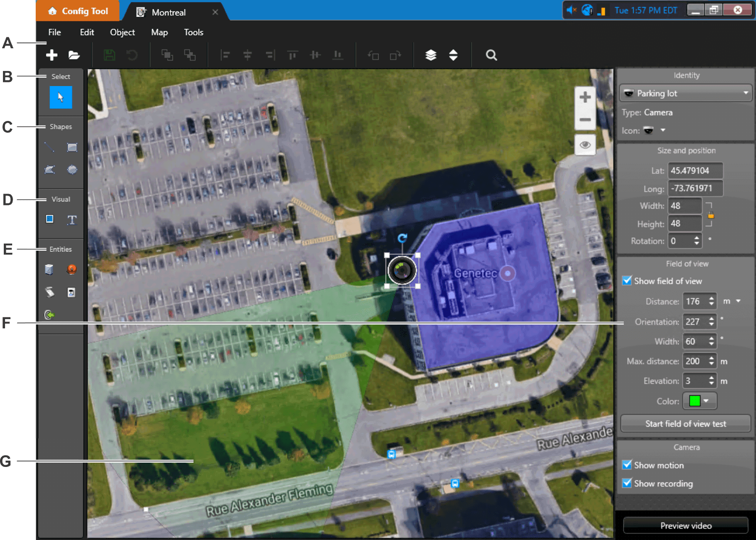The width and height of the screenshot is (756, 540).
Task: Disable Show recording checkbox
Action: click(627, 483)
